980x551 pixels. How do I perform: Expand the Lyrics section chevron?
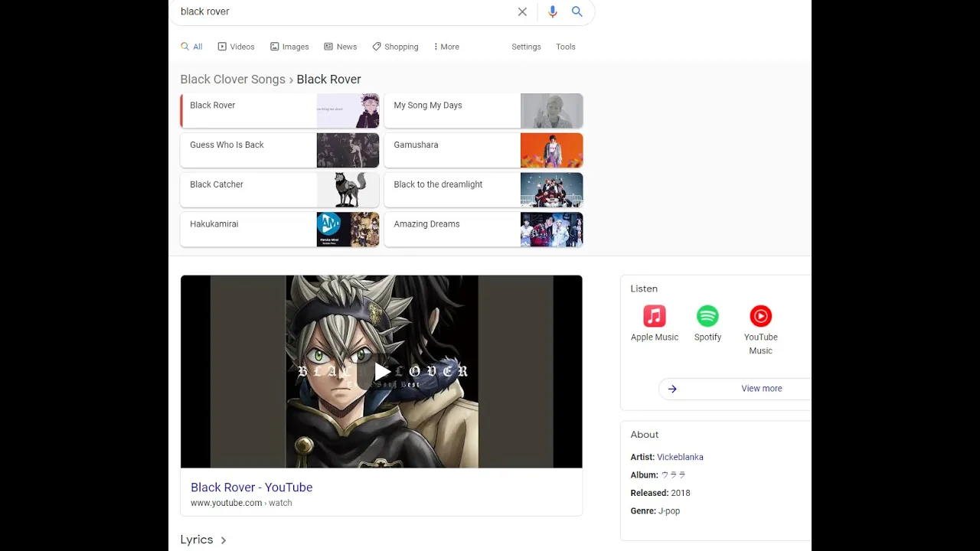click(224, 540)
